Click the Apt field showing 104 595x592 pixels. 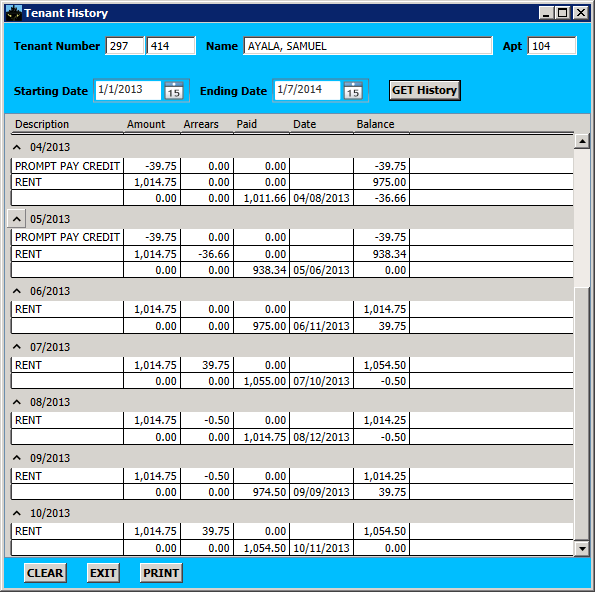click(x=552, y=46)
